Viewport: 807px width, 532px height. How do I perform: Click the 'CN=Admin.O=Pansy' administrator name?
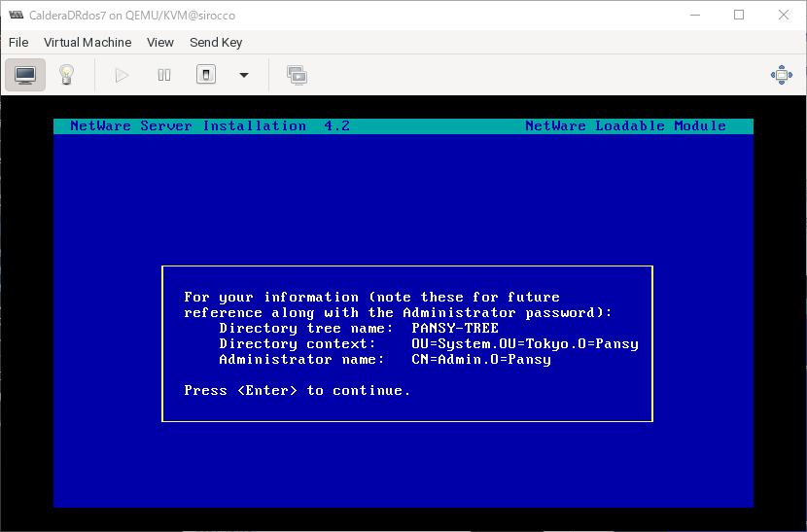pos(481,360)
